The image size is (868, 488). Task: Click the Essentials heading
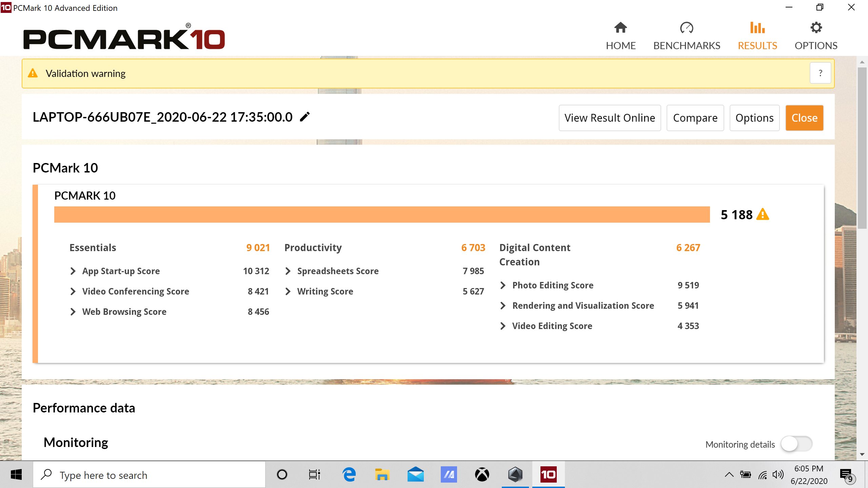93,248
